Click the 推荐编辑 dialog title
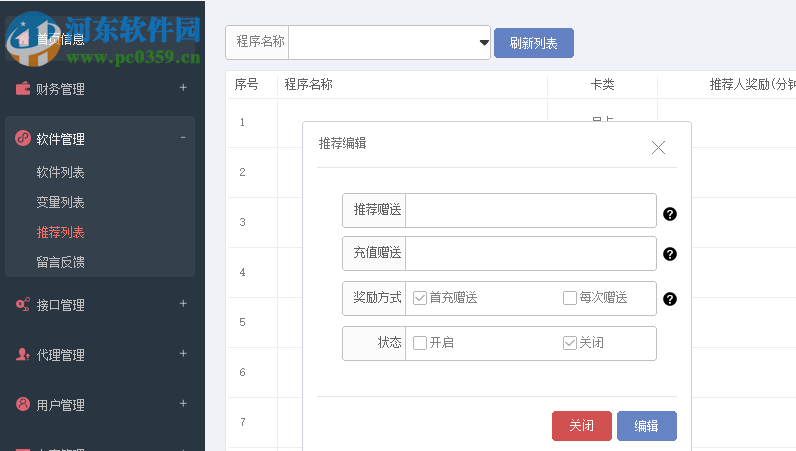796x451 pixels. 343,143
